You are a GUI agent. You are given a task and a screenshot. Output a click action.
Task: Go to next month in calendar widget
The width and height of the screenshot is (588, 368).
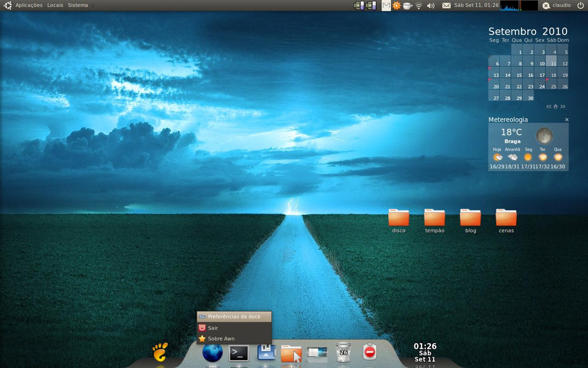(563, 106)
